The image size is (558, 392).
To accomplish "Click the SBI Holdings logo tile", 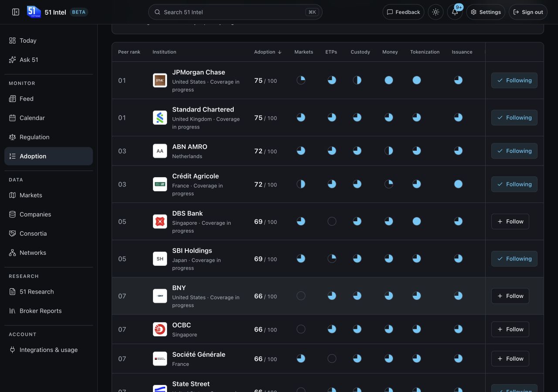I will [160, 259].
